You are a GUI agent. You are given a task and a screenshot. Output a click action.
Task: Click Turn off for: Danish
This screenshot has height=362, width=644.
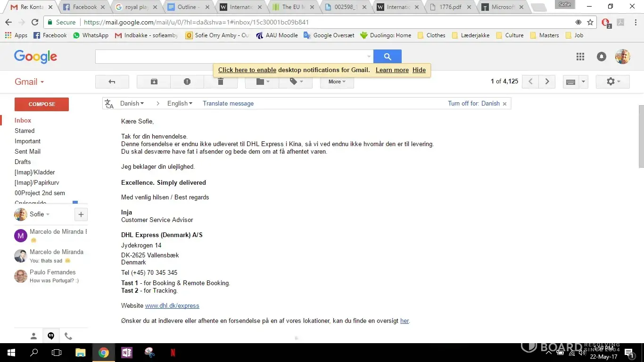474,103
